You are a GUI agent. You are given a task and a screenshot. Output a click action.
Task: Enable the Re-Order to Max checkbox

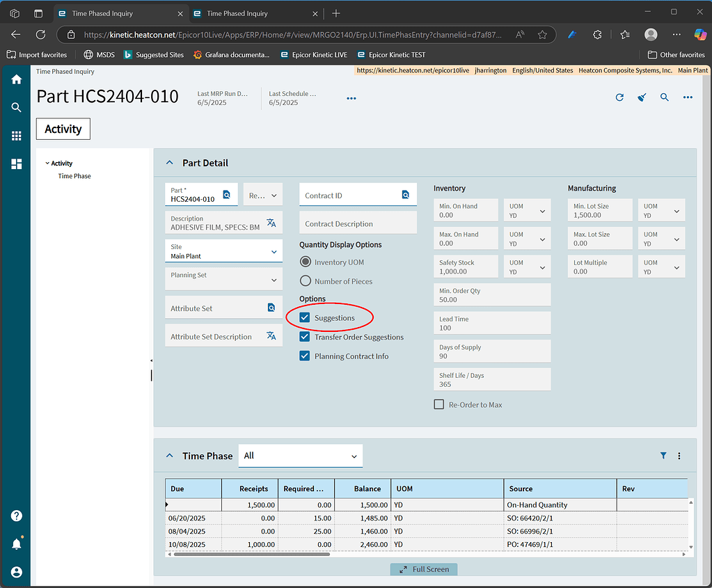pyautogui.click(x=438, y=404)
